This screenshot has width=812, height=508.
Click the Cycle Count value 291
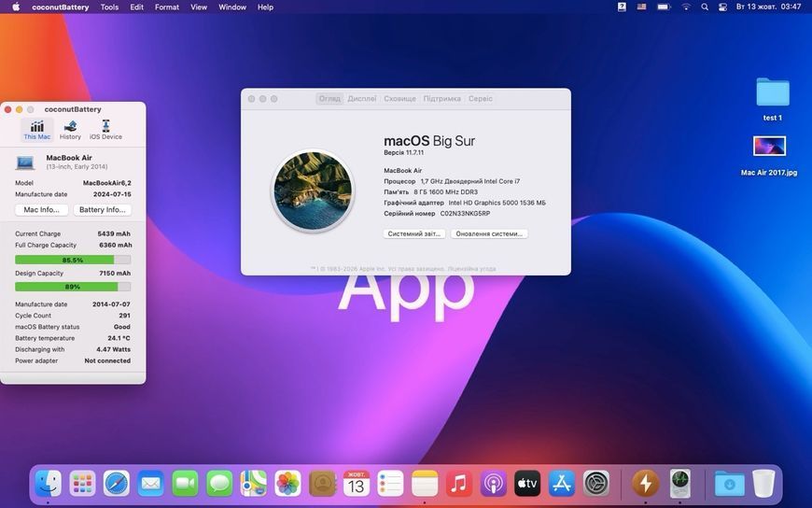pos(125,316)
